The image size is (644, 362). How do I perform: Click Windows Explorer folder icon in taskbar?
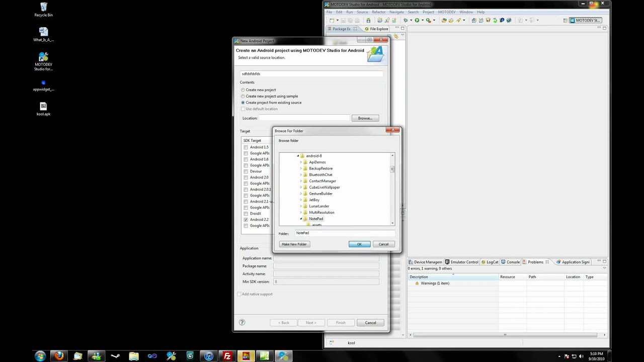133,356
